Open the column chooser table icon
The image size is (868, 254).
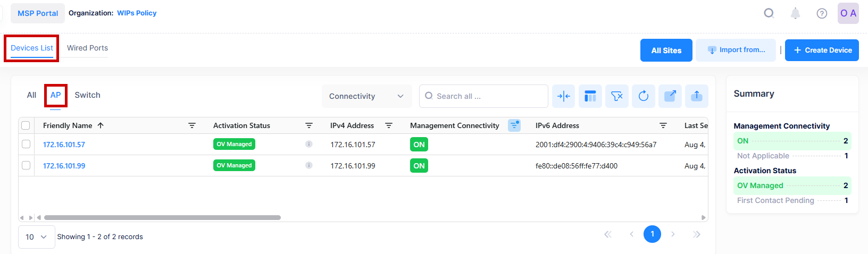click(x=590, y=96)
